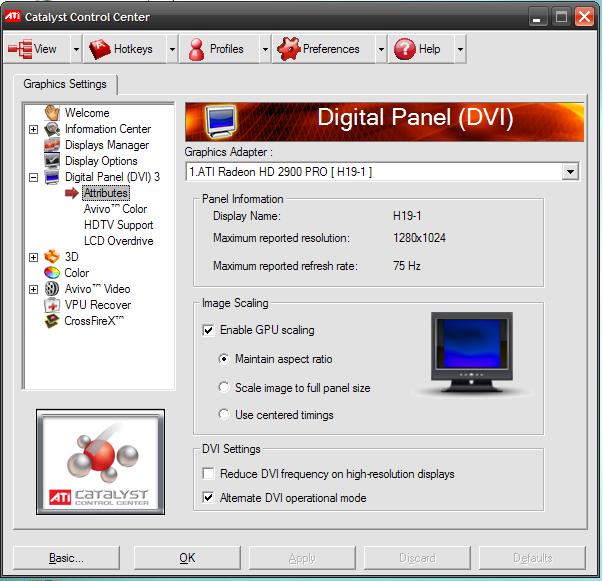Open the Welcome page
This screenshot has width=603, height=581.
pos(87,113)
